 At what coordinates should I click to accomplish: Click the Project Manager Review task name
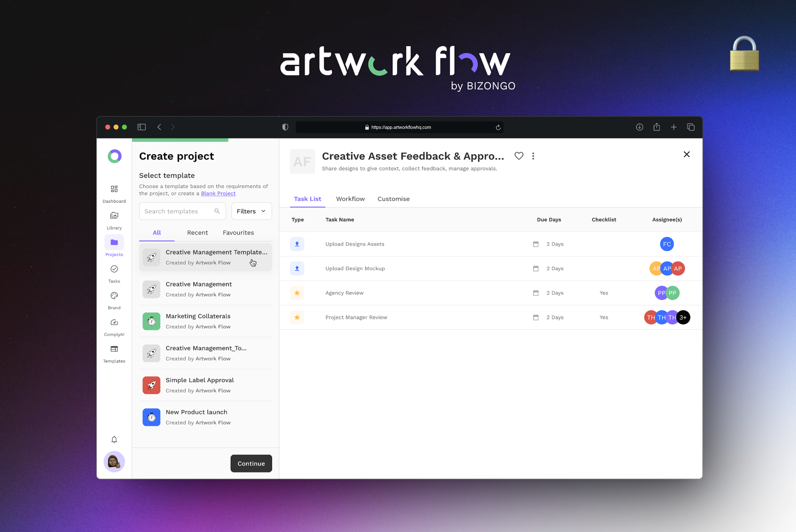(x=356, y=318)
